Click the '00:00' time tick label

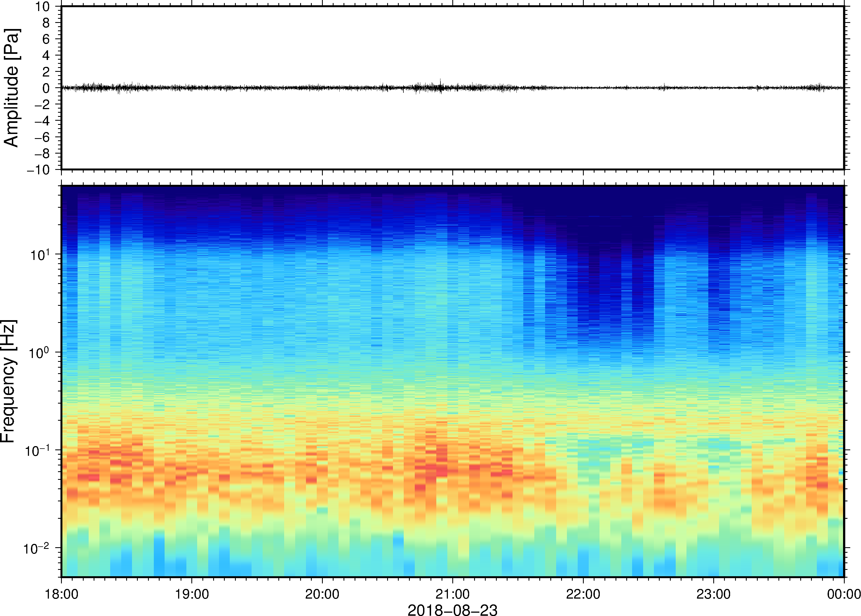[x=844, y=594]
